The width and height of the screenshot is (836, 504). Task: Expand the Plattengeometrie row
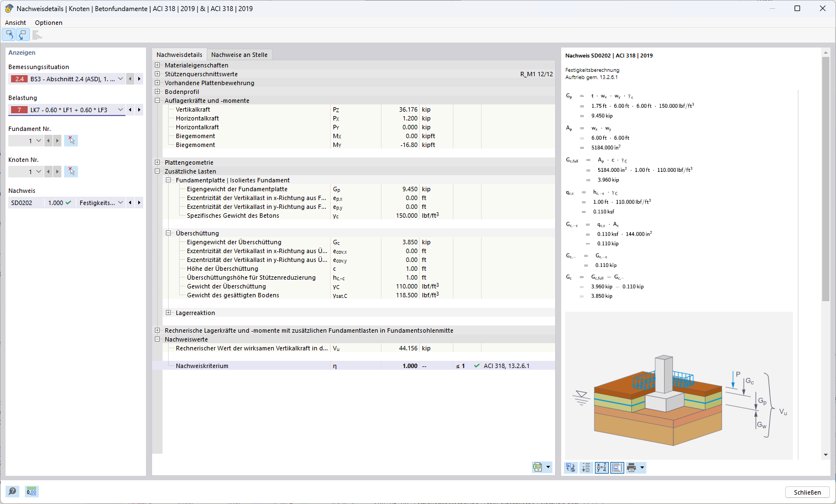pos(157,162)
